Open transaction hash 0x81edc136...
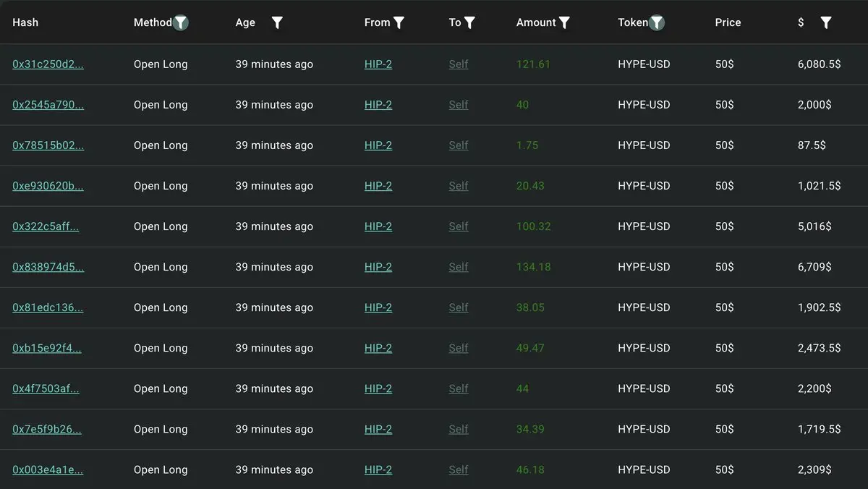The image size is (868, 489). pos(48,307)
